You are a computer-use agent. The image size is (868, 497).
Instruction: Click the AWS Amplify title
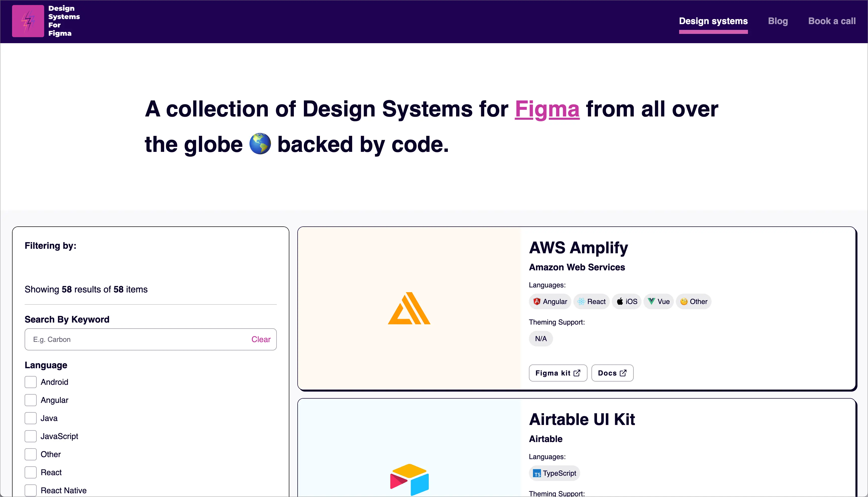click(x=578, y=247)
